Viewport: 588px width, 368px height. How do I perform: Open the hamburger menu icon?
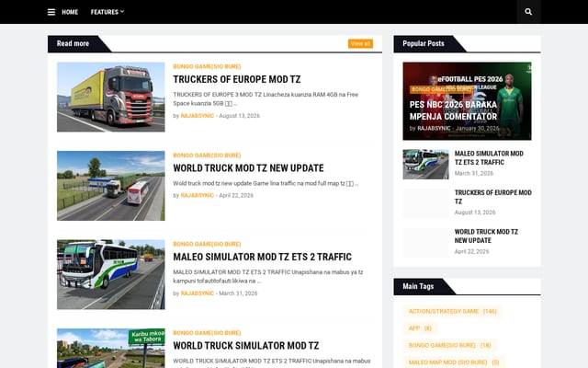pos(51,12)
